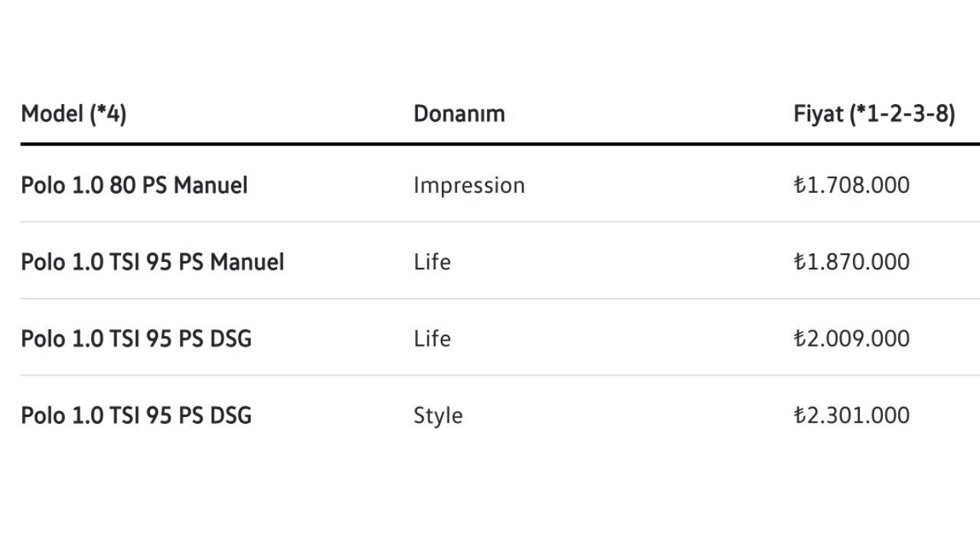Viewport: 980px width, 551px height.
Task: Click the Donanım column header
Action: click(x=459, y=114)
